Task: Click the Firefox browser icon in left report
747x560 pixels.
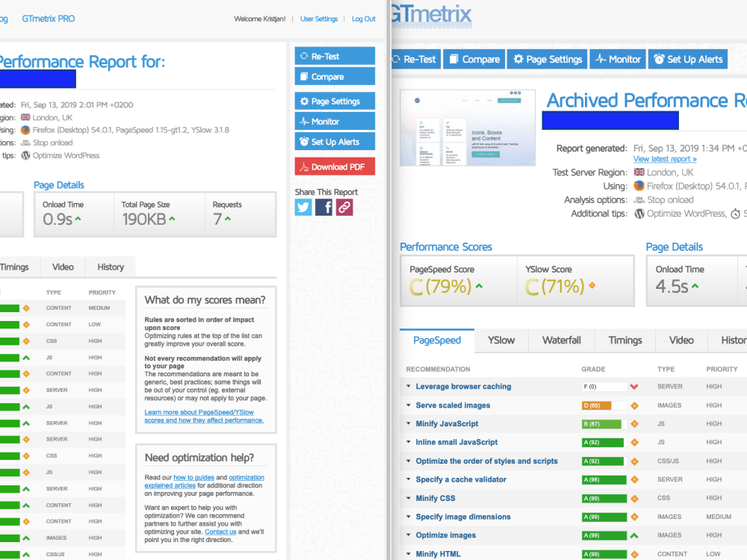Action: point(25,130)
